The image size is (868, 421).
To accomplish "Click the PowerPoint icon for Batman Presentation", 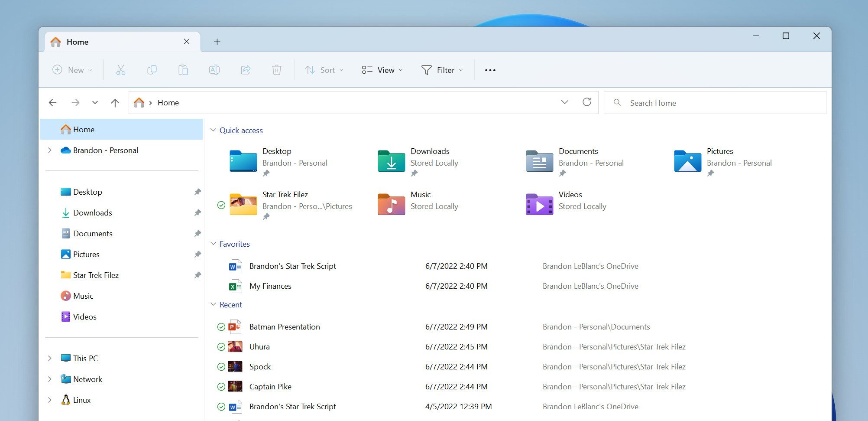I will [x=235, y=327].
